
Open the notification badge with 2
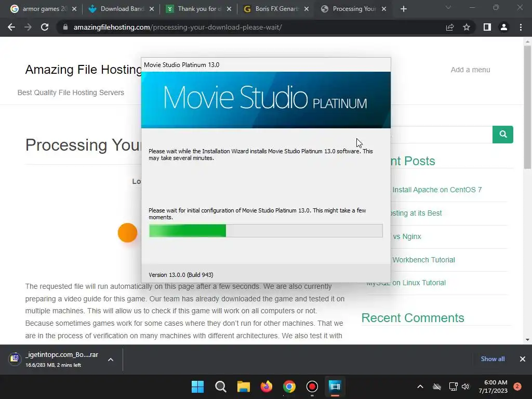(517, 387)
